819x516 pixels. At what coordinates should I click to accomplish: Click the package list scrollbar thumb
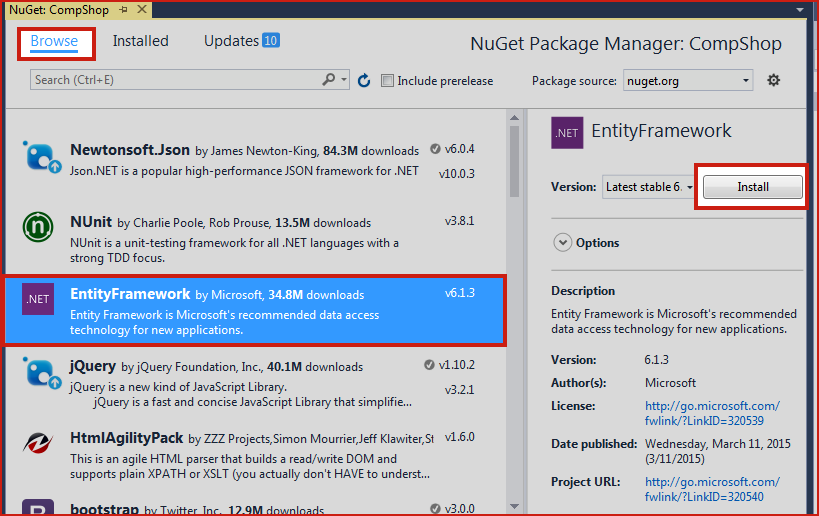point(514,161)
